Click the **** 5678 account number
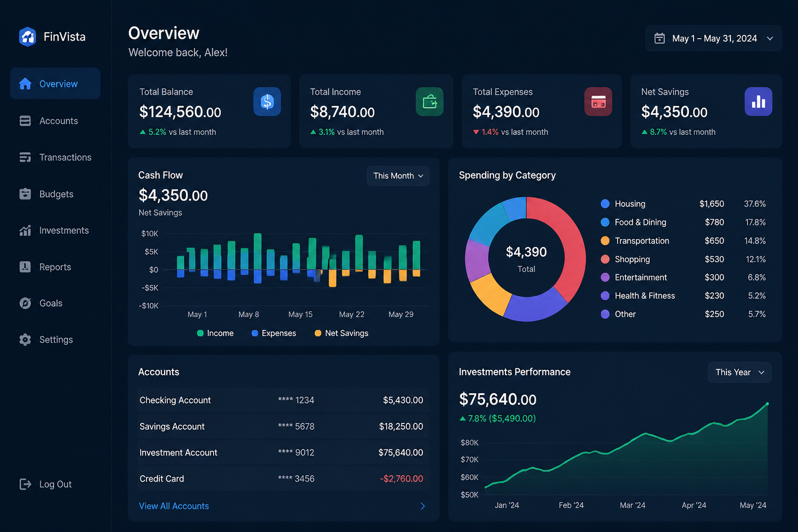 pyautogui.click(x=296, y=427)
